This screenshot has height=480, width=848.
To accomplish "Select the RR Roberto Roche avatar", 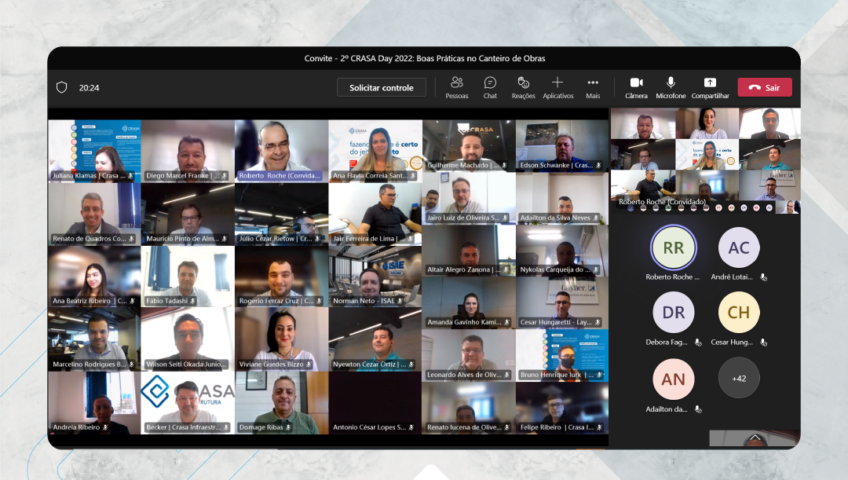I will click(673, 248).
